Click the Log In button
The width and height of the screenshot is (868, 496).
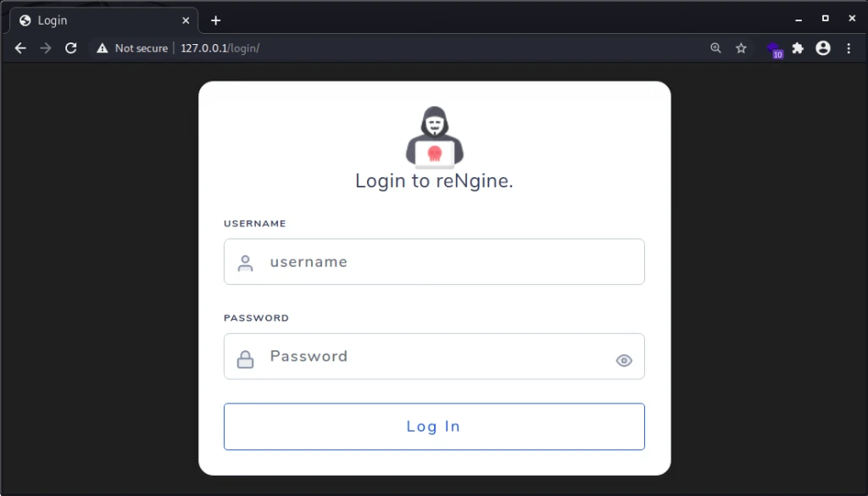pyautogui.click(x=434, y=426)
